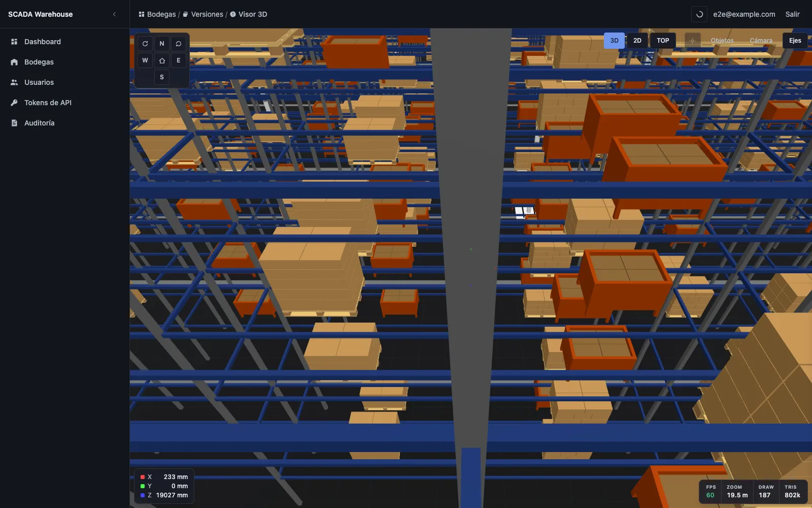The width and height of the screenshot is (812, 508).
Task: Open Dashboard from sidebar
Action: point(64,42)
